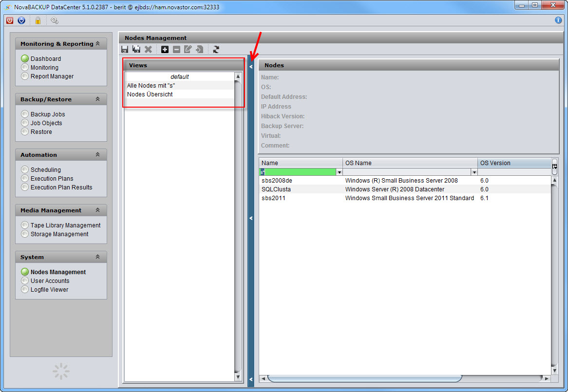This screenshot has width=568, height=392.
Task: Open User Accounts
Action: coord(45,280)
